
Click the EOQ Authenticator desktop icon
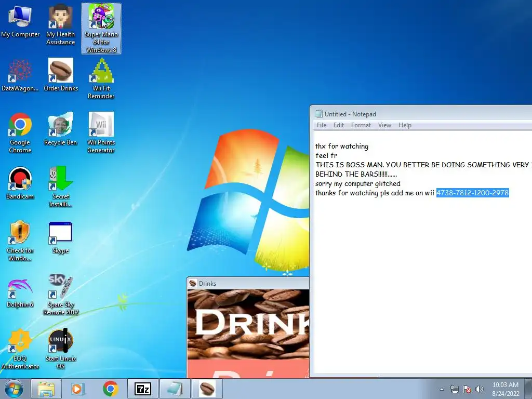[x=20, y=349]
